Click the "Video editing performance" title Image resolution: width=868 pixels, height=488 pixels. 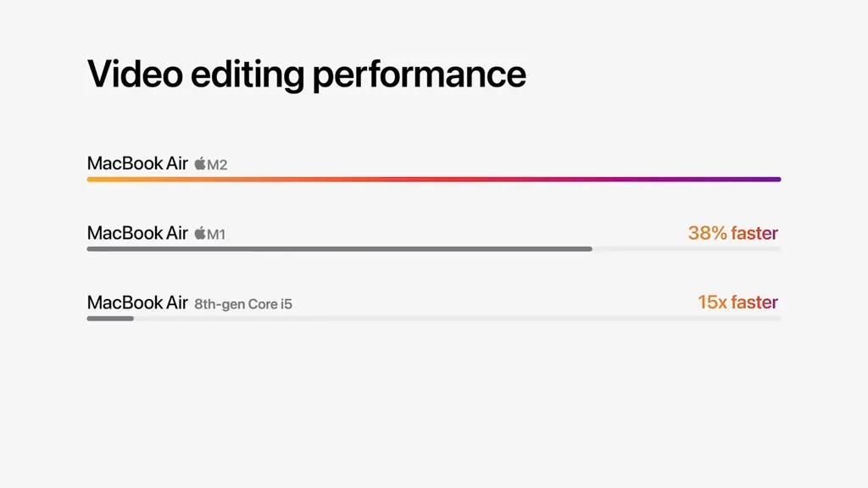click(x=306, y=75)
